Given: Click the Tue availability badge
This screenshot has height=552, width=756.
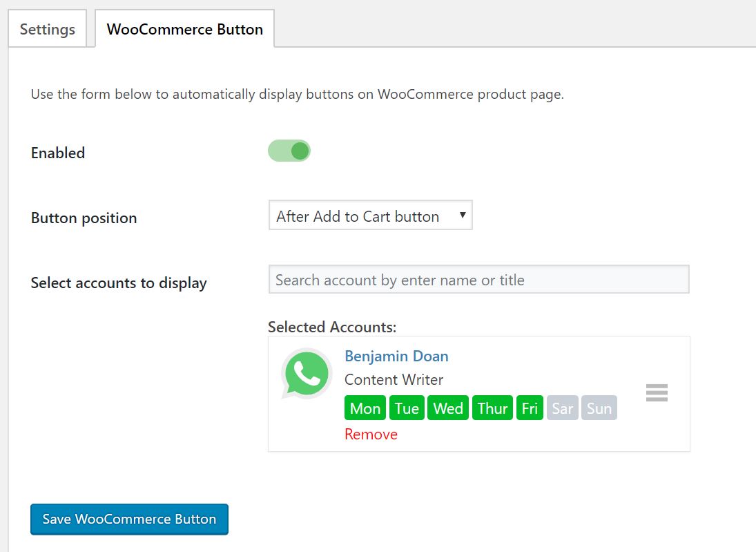Looking at the screenshot, I should tap(407, 408).
